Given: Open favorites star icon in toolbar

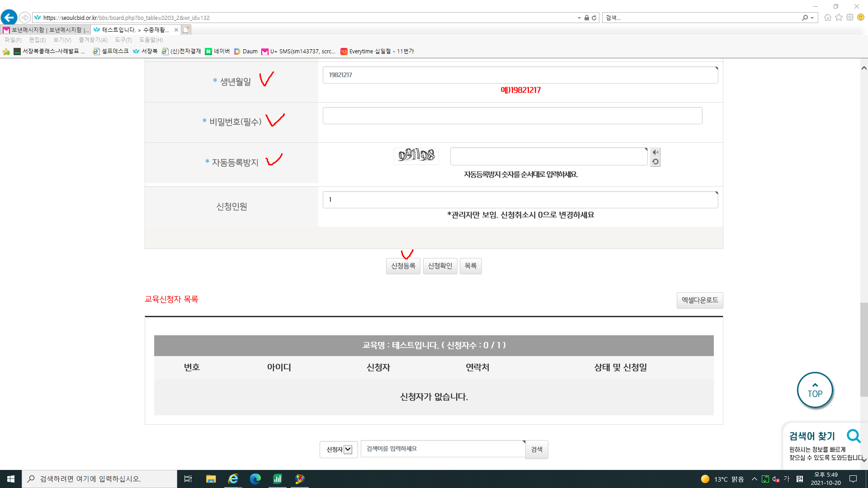Looking at the screenshot, I should pyautogui.click(x=839, y=18).
